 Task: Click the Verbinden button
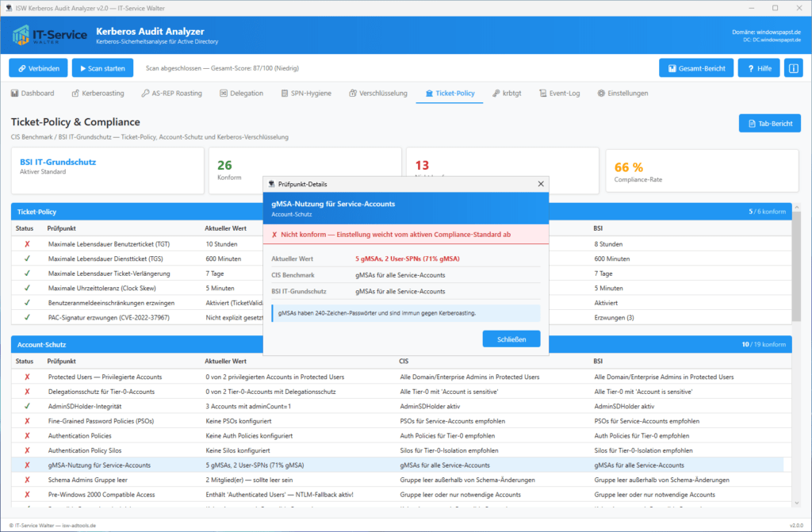click(x=38, y=68)
